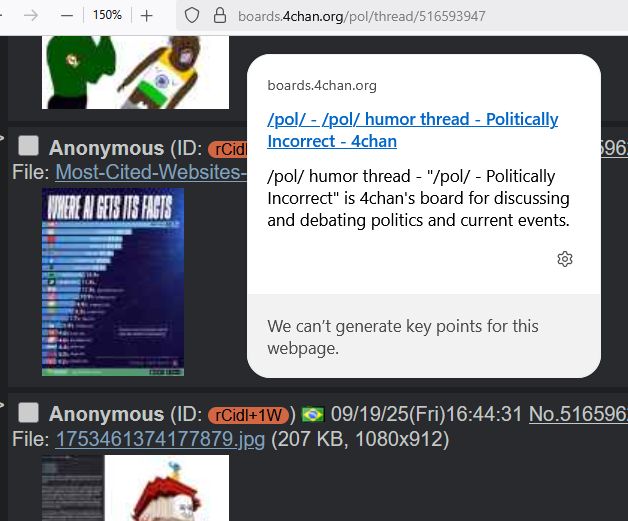This screenshot has width=628, height=521.
Task: Open the Most-Cited-Websites file link
Action: [x=151, y=172]
